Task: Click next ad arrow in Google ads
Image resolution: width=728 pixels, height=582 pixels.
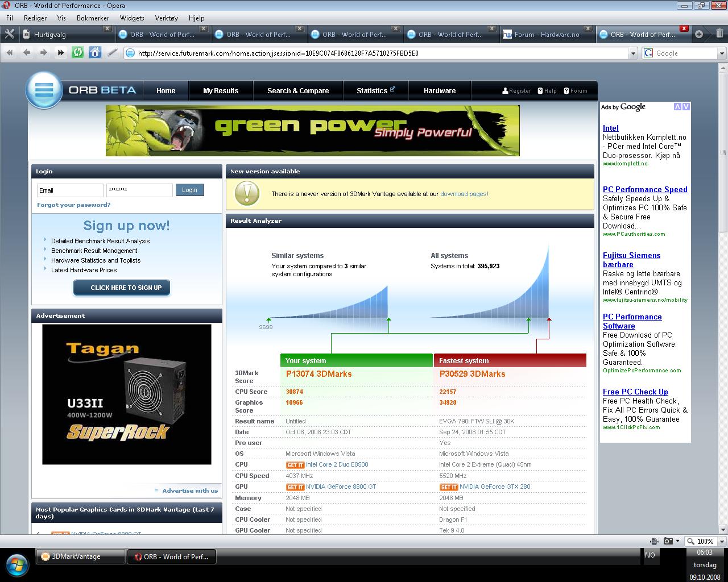Action: pos(686,106)
